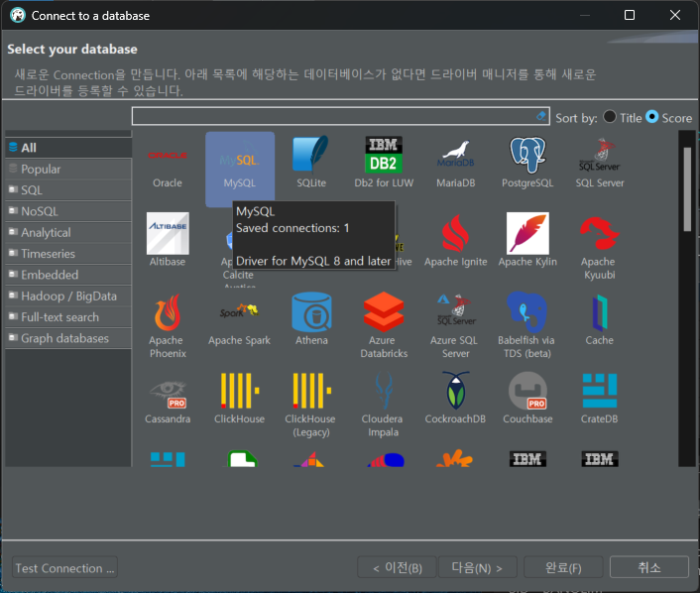
Task: Go back with 이전(B) button
Action: tap(397, 568)
